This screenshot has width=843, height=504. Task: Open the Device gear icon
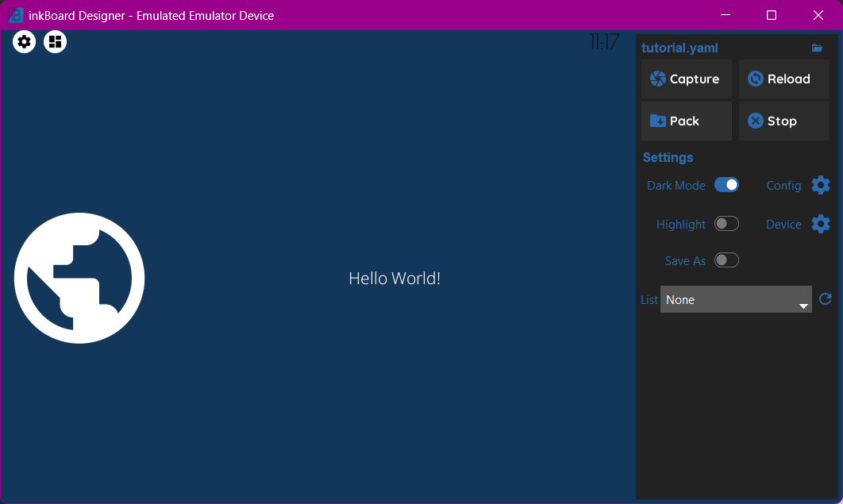coord(821,224)
